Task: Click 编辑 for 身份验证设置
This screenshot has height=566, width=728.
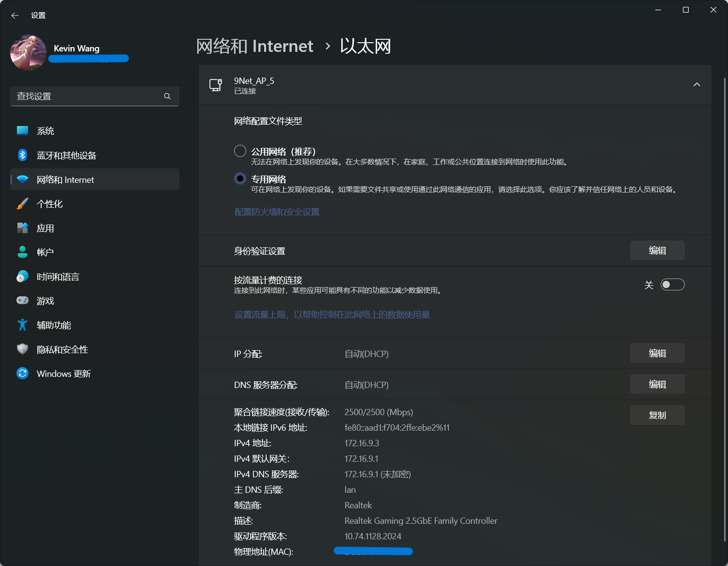Action: tap(657, 250)
